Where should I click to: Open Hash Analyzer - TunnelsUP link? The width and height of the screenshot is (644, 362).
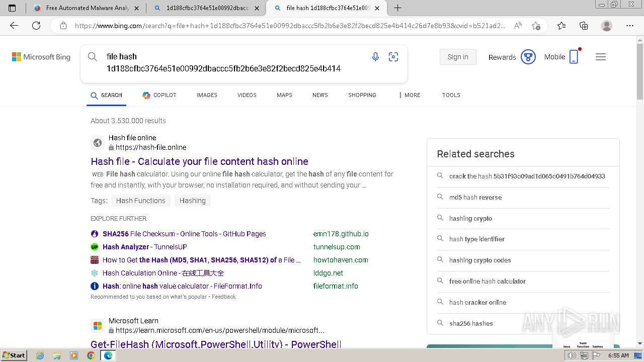145,247
